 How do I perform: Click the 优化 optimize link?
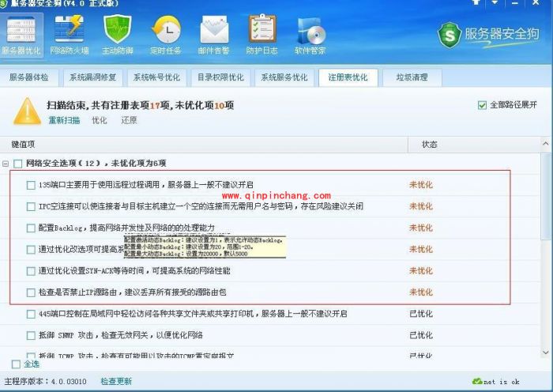coord(99,120)
